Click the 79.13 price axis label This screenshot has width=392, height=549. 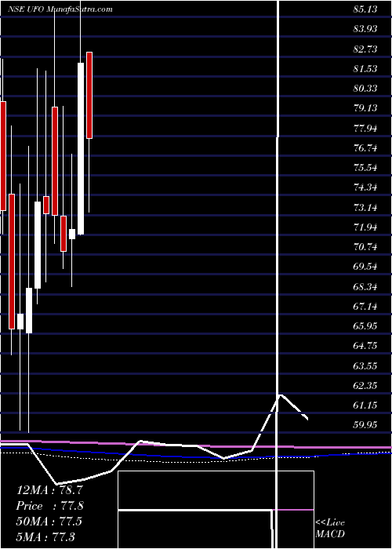coord(365,108)
